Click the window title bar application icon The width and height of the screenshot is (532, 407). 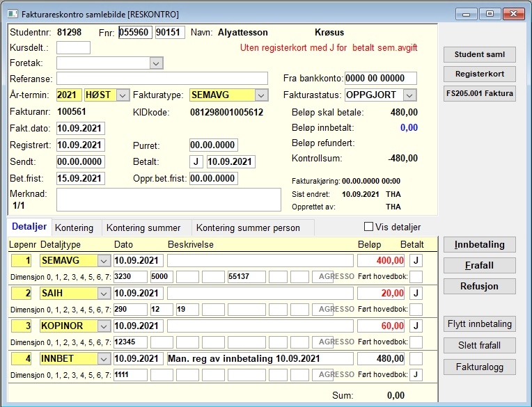[x=13, y=14]
